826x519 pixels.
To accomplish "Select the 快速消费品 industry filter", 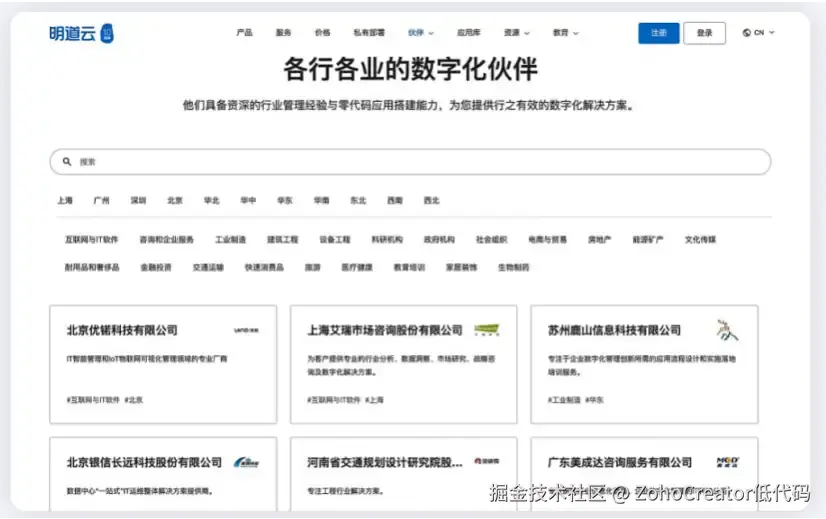I will tap(264, 268).
